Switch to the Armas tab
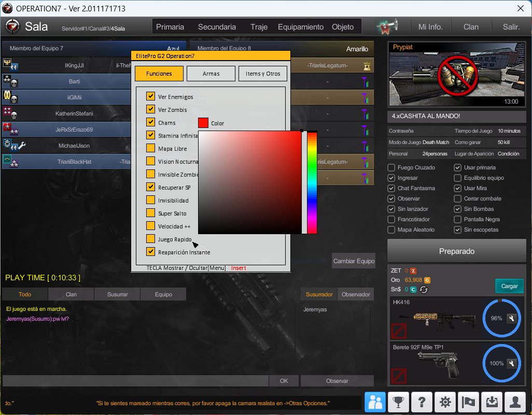 pyautogui.click(x=211, y=74)
